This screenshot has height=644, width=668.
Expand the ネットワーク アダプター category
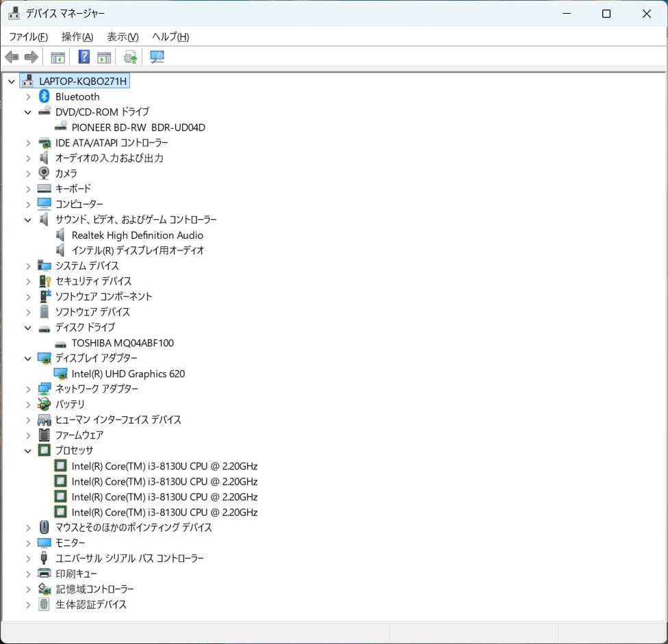pos(28,389)
